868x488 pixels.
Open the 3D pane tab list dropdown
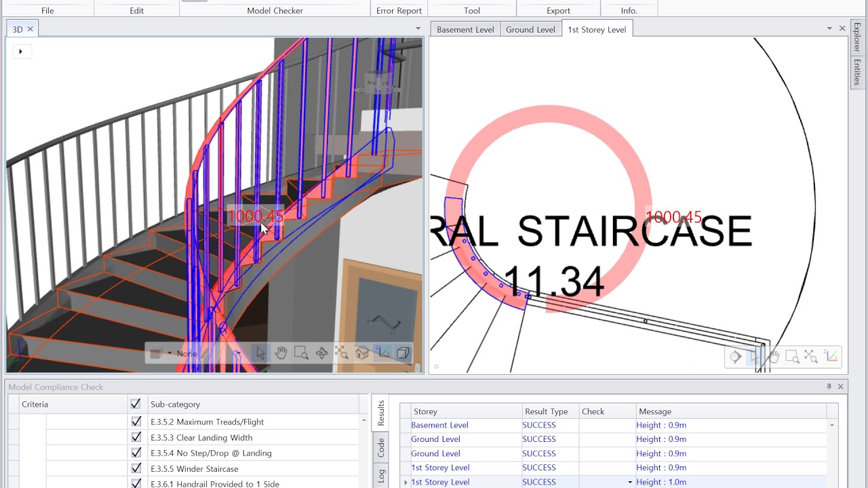pyautogui.click(x=418, y=28)
